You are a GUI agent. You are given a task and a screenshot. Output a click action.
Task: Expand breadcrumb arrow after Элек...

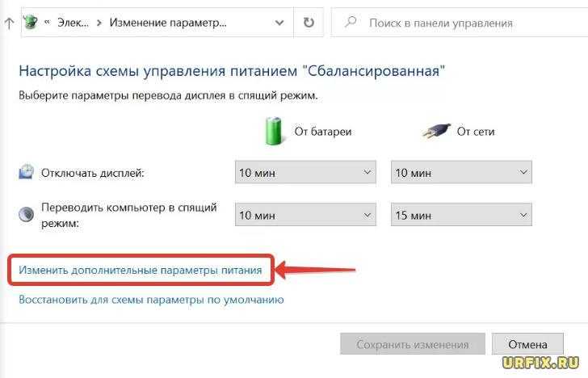point(99,23)
